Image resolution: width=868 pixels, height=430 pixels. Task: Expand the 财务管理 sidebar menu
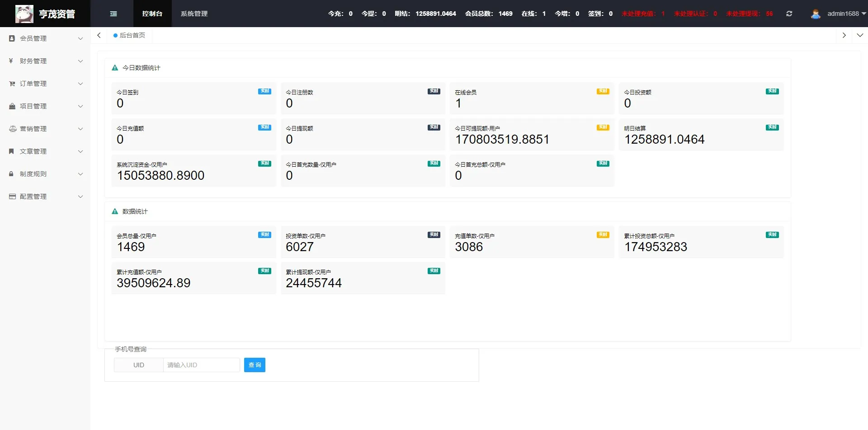click(45, 61)
